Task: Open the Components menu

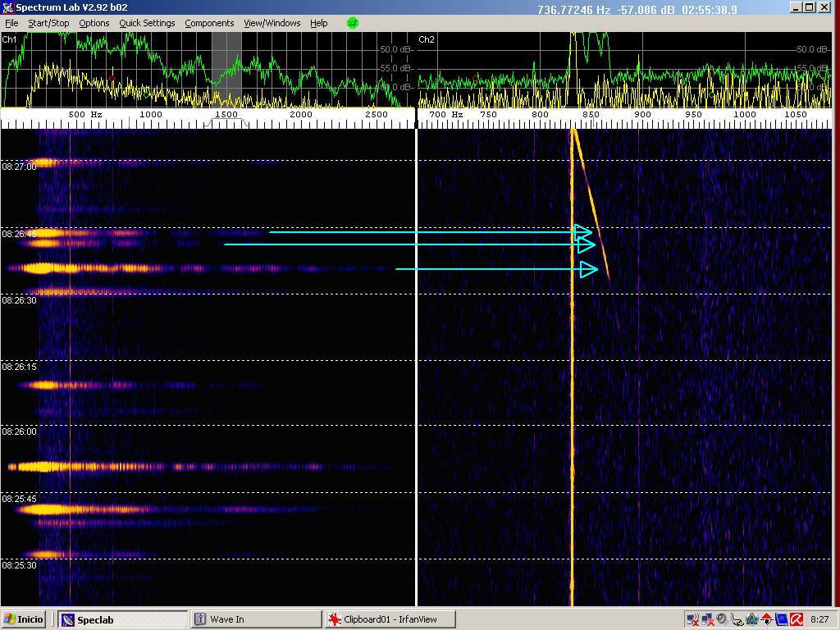Action: [x=209, y=23]
